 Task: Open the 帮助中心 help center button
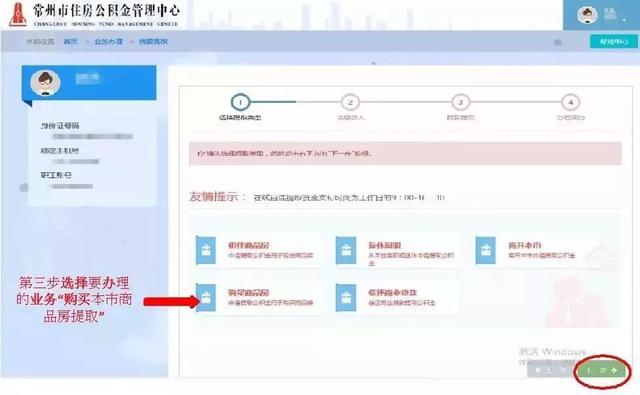613,42
